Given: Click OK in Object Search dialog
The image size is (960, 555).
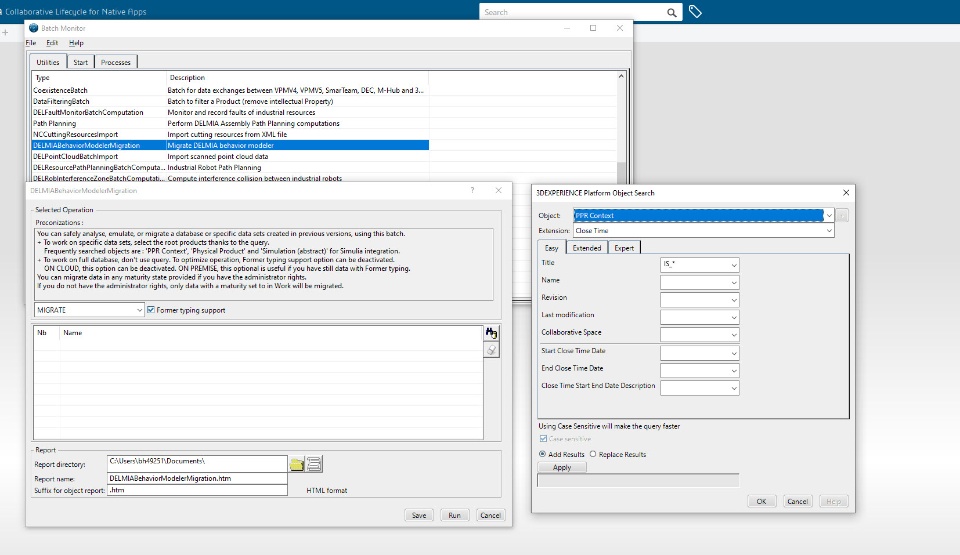Looking at the screenshot, I should click(x=762, y=501).
